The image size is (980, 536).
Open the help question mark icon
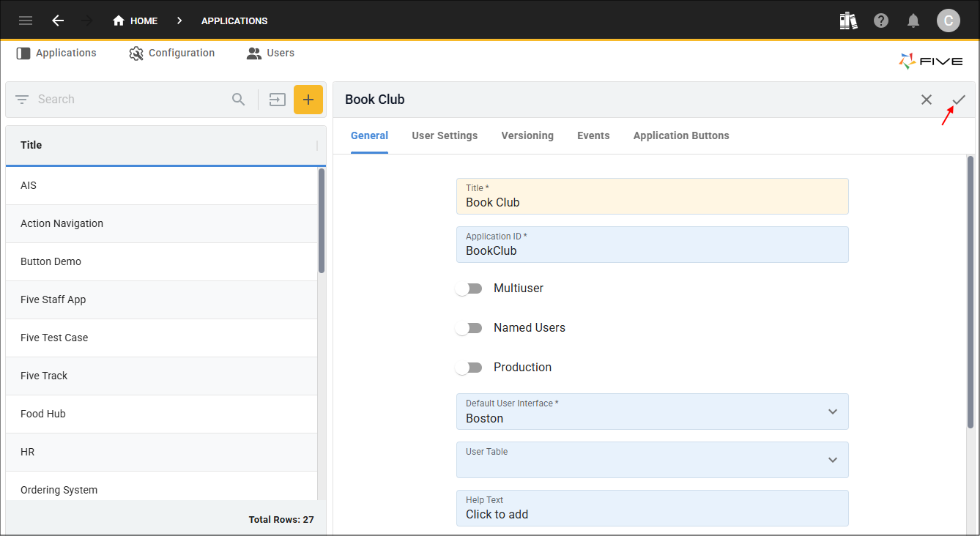(x=881, y=21)
